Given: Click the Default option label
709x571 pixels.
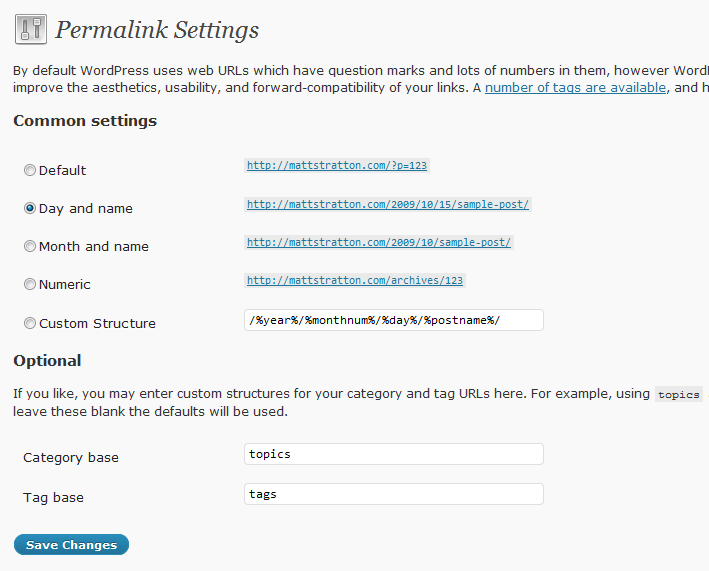Looking at the screenshot, I should (62, 170).
